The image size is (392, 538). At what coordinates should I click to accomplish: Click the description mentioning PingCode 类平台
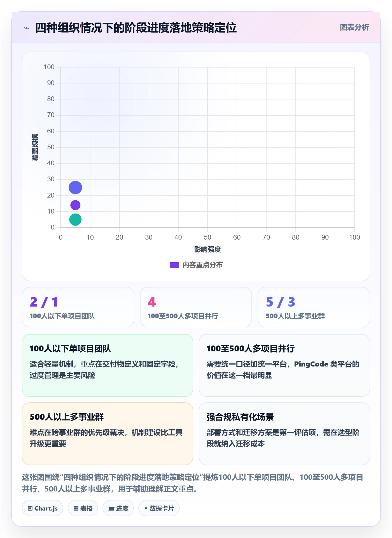coord(283,370)
